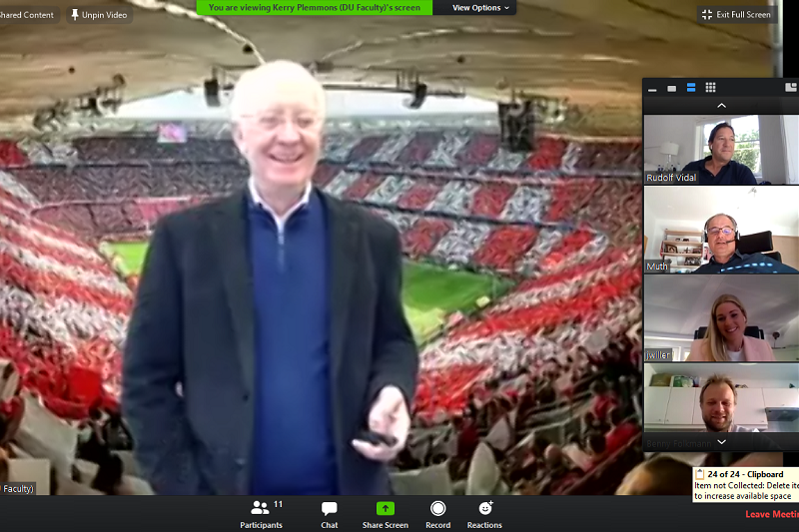The width and height of the screenshot is (799, 532).
Task: Exit Full Screen mode
Action: click(x=736, y=15)
